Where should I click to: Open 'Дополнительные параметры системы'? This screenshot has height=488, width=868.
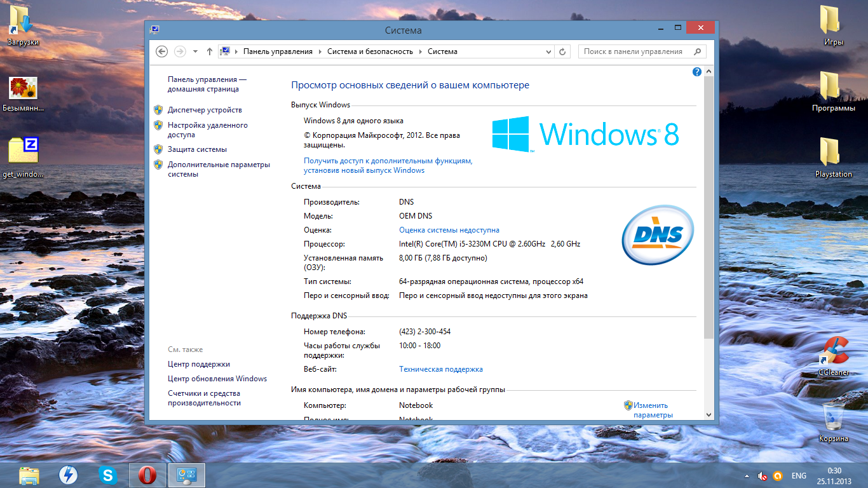click(x=219, y=169)
